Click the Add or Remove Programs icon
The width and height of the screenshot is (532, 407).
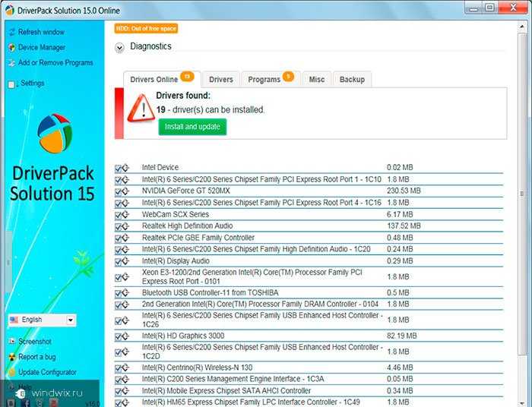pos(12,63)
